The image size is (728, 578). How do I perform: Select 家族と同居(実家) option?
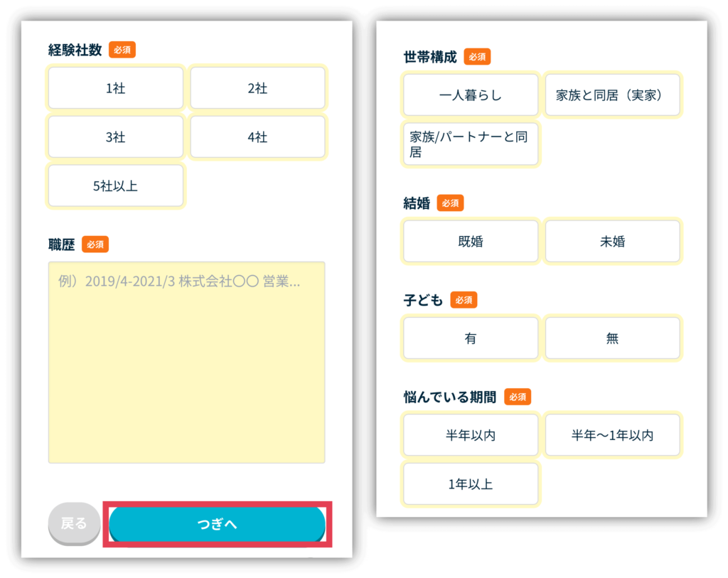click(x=612, y=95)
